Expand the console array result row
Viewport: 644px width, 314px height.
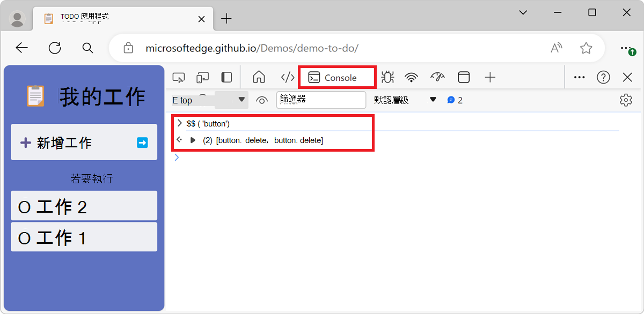193,140
